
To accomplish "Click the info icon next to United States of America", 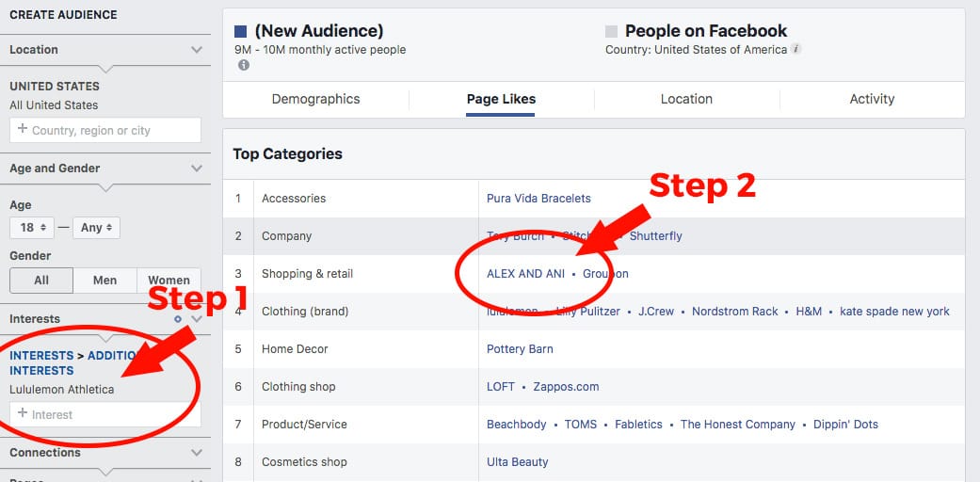I will coord(795,49).
